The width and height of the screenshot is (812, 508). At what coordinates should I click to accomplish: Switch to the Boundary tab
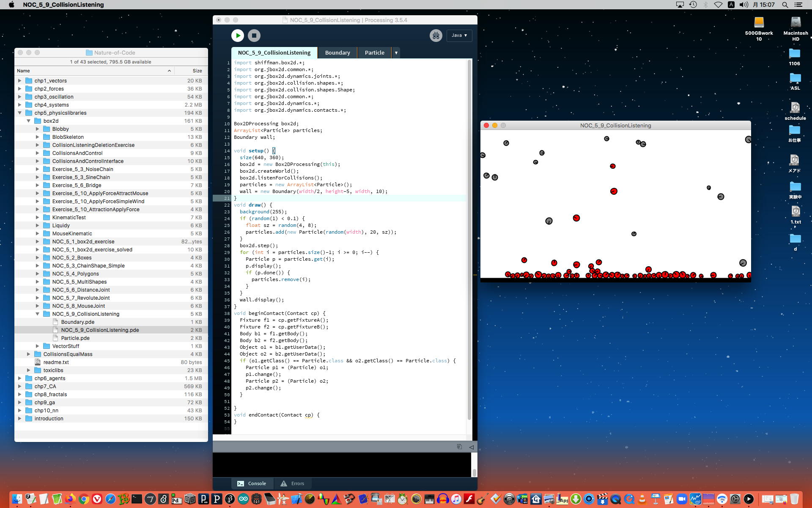(x=337, y=53)
